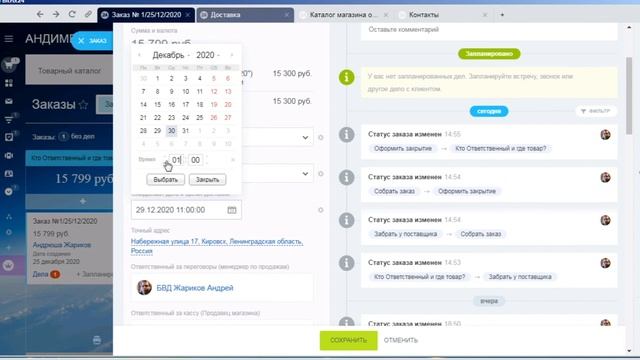Click the printer icon below the order card

click(x=97, y=340)
